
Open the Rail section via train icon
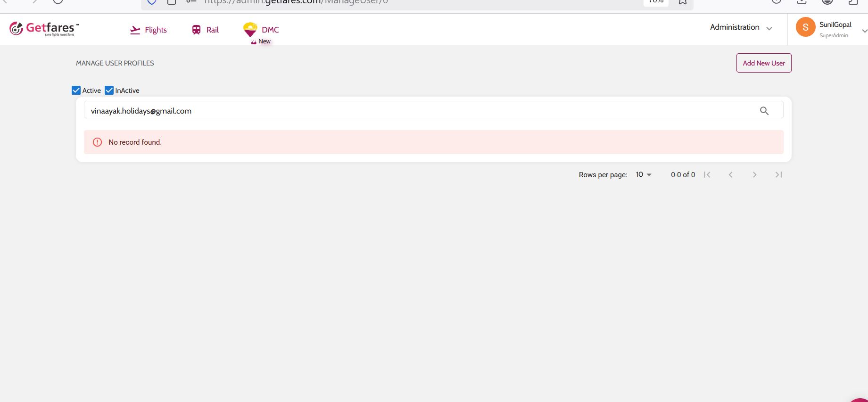(196, 30)
